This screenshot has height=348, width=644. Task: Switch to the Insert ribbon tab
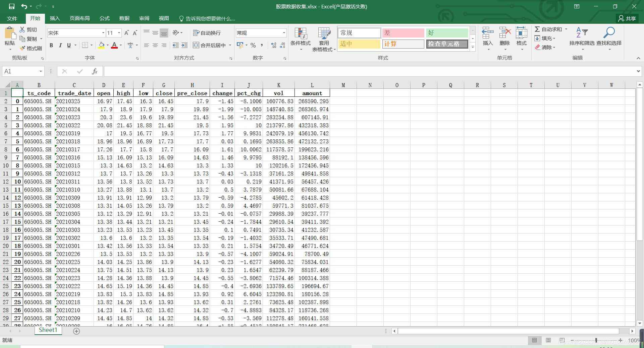(x=55, y=18)
